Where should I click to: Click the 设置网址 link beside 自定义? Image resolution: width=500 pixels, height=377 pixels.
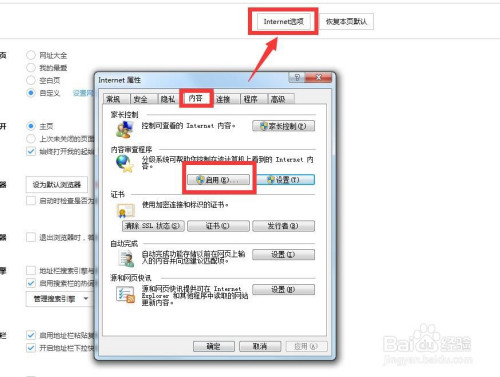tap(83, 93)
